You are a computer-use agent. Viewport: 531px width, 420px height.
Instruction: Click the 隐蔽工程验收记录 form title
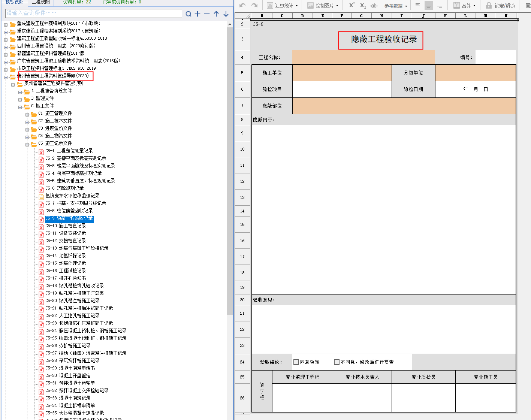pos(384,39)
